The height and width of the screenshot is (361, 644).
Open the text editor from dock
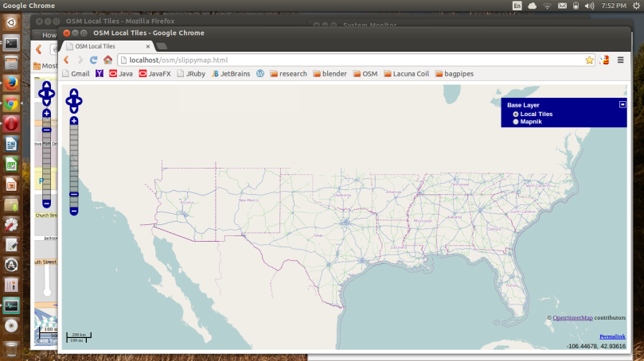(11, 245)
